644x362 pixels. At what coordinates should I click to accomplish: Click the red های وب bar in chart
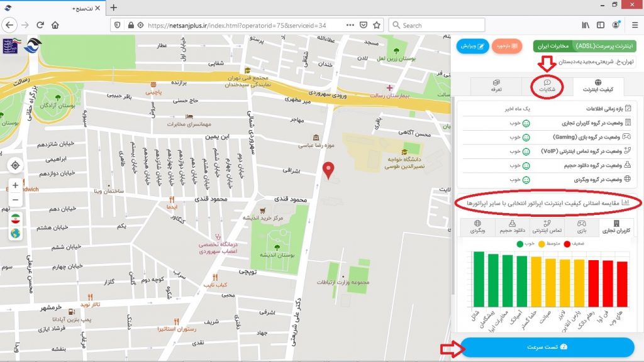pyautogui.click(x=622, y=284)
